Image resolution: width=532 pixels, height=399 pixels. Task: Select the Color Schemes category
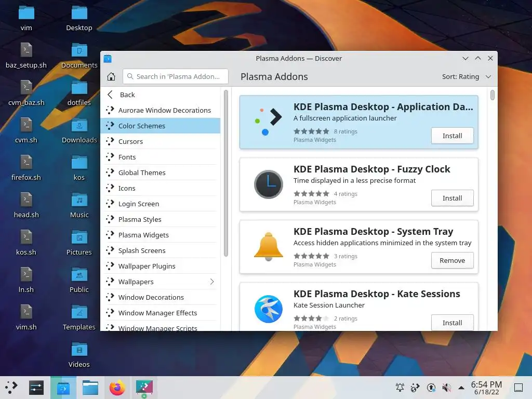pyautogui.click(x=161, y=126)
